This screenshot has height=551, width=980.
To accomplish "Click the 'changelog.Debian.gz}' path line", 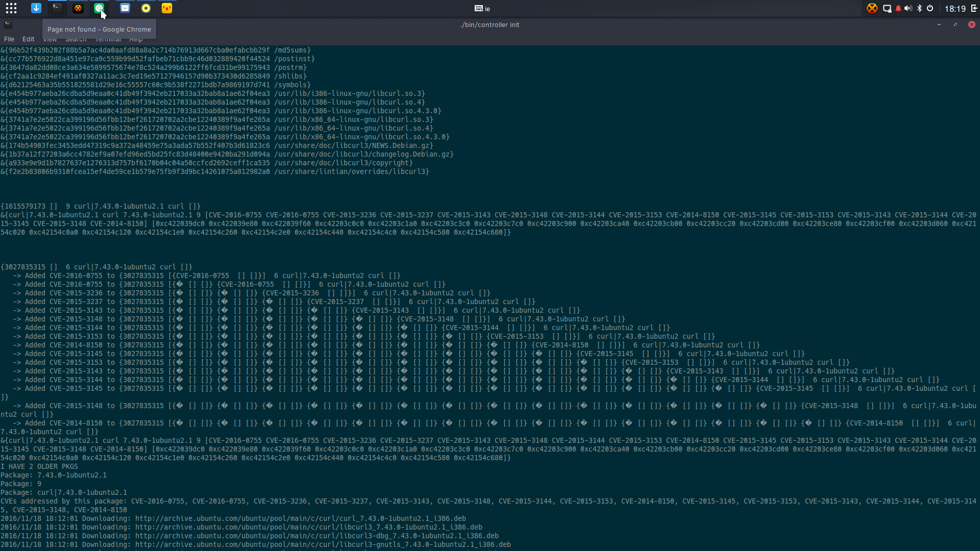I will click(227, 154).
